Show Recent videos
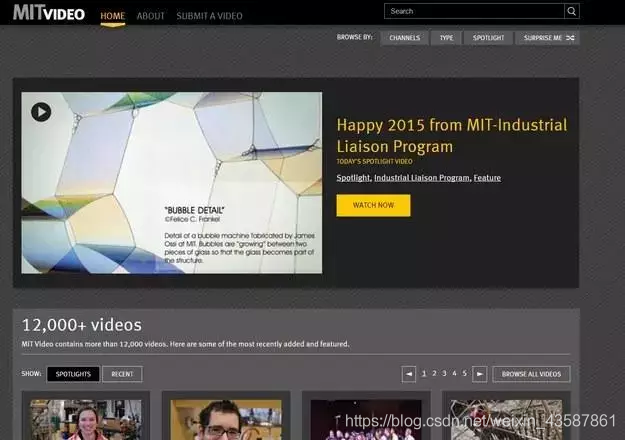The image size is (625, 440). tap(122, 374)
